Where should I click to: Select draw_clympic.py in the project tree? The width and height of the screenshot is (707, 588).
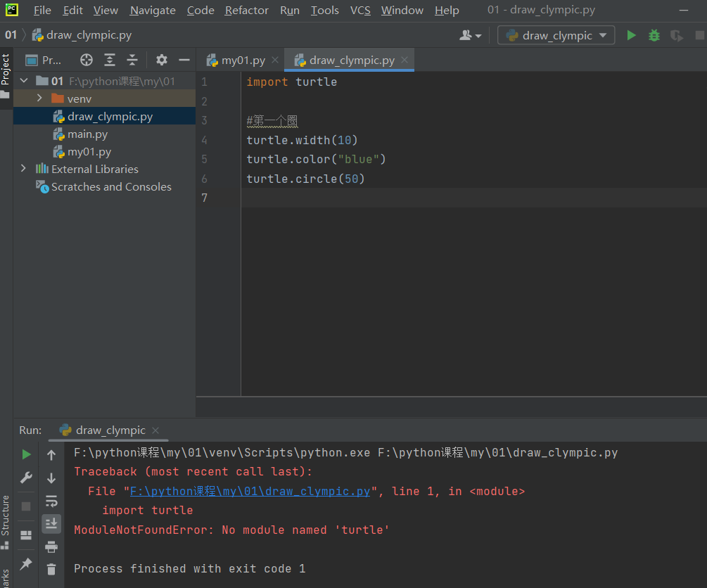[x=105, y=116]
